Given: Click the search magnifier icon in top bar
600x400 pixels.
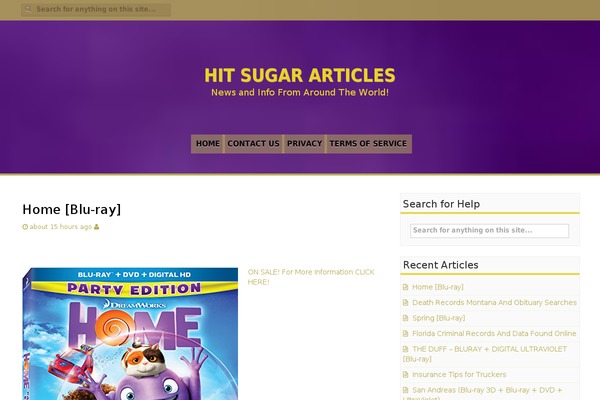Looking at the screenshot, I should [x=28, y=9].
